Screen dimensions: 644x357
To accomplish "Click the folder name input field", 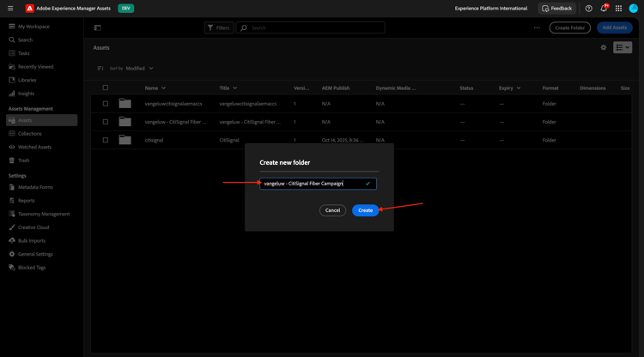I will pos(318,184).
